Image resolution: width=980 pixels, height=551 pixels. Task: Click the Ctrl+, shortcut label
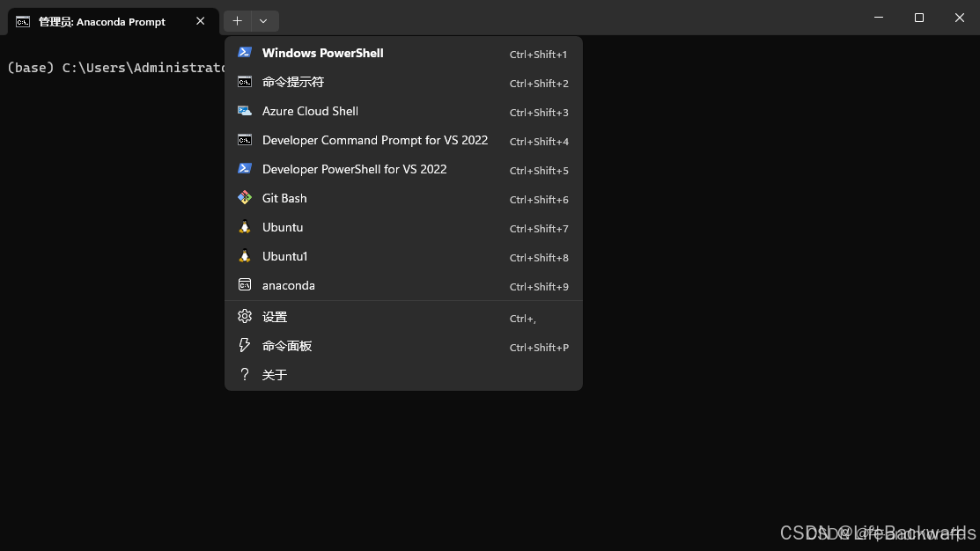[522, 319]
